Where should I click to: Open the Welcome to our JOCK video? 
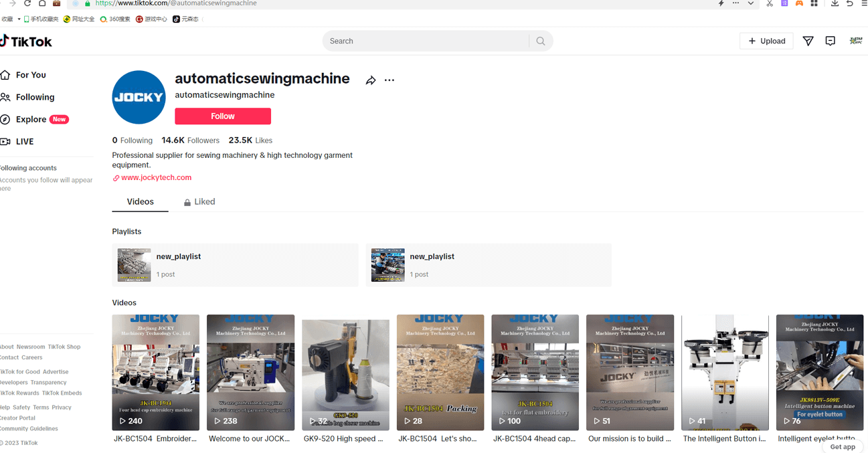250,373
